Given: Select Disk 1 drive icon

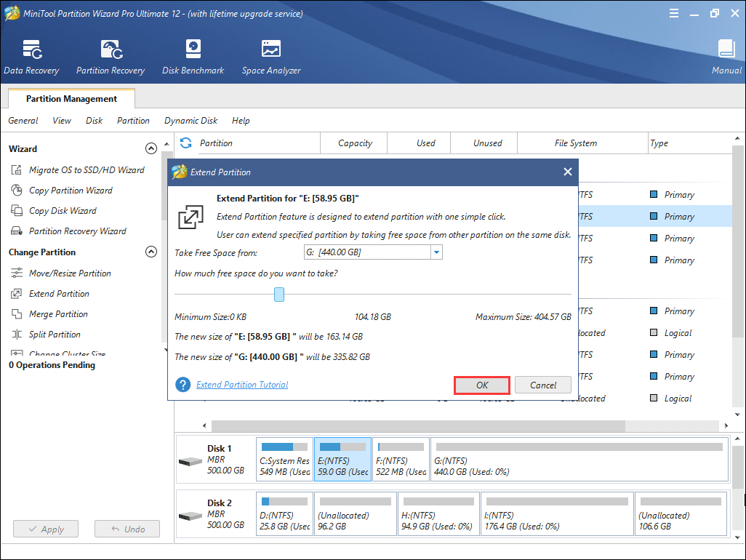Looking at the screenshot, I should 190,462.
